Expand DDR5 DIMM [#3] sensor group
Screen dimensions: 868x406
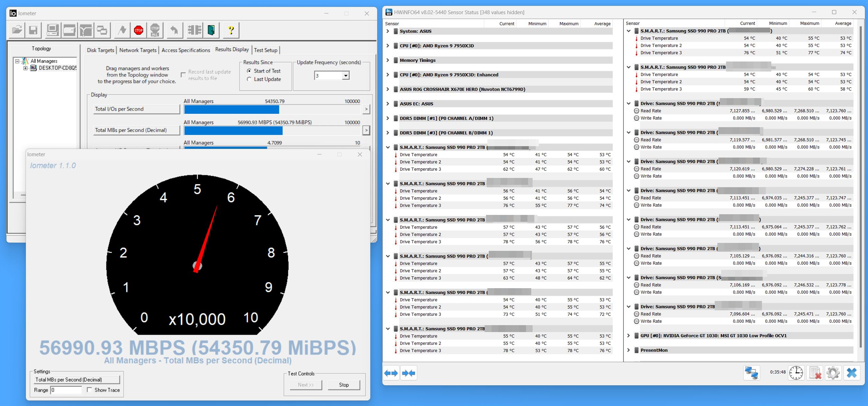coord(388,133)
